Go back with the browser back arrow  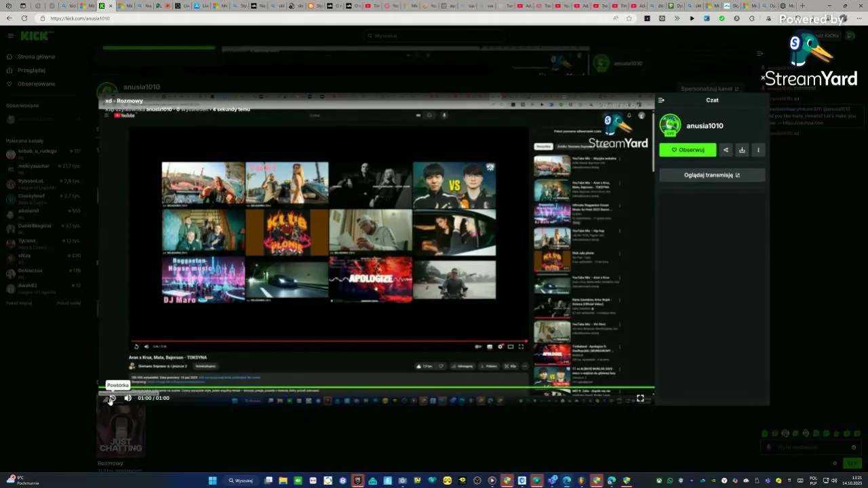10,18
